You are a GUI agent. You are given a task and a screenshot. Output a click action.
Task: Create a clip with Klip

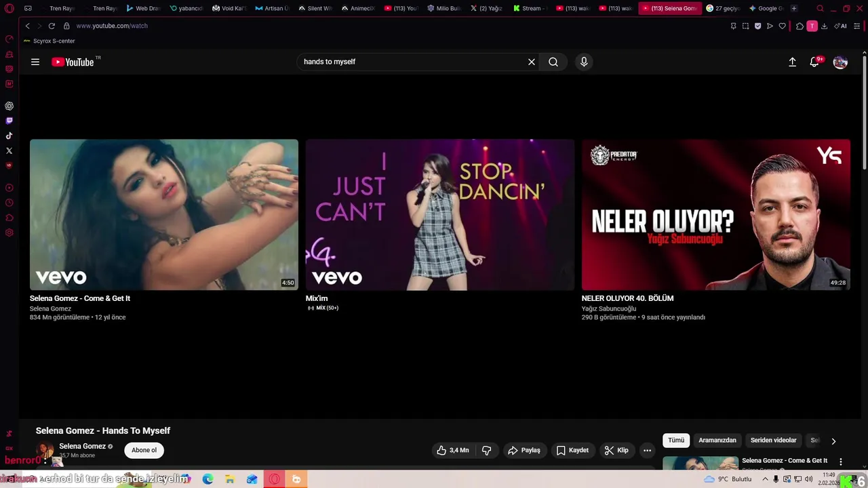coord(616,450)
